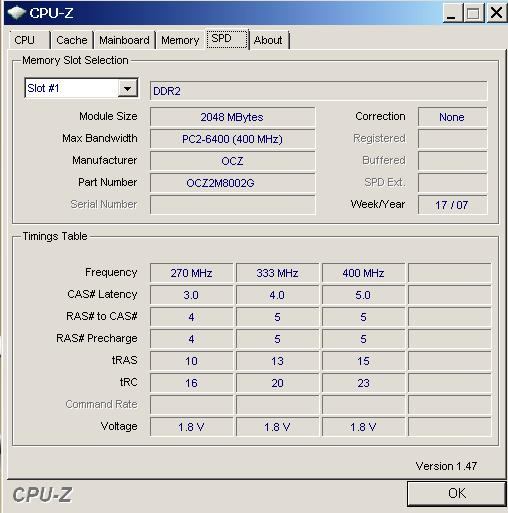
Task: Click the 4.0 CAS# Latency cell
Action: pos(277,295)
